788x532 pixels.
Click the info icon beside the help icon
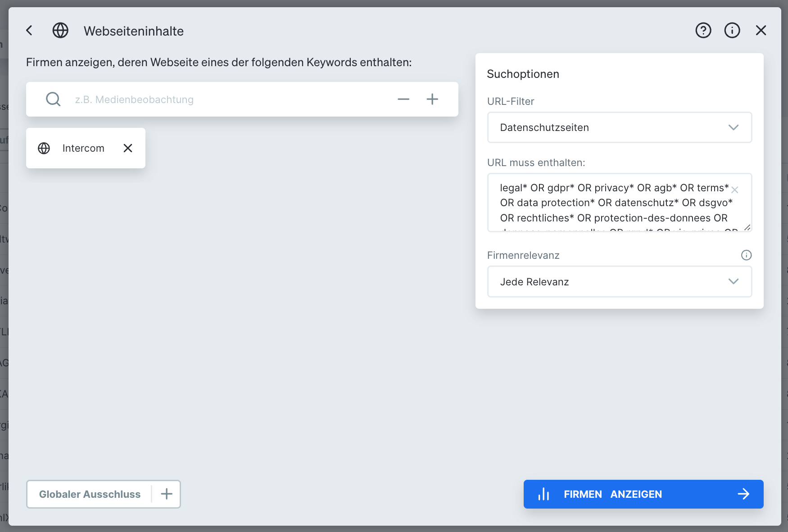click(x=732, y=30)
